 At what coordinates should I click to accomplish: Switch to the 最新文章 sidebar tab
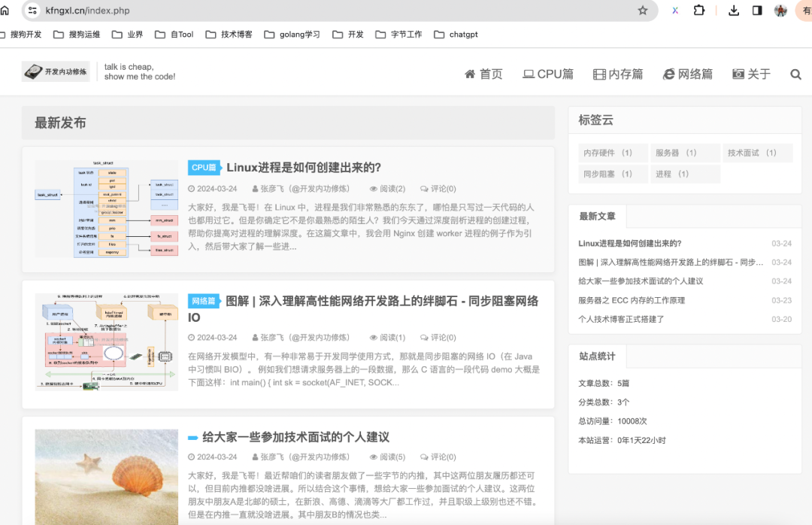click(x=597, y=217)
